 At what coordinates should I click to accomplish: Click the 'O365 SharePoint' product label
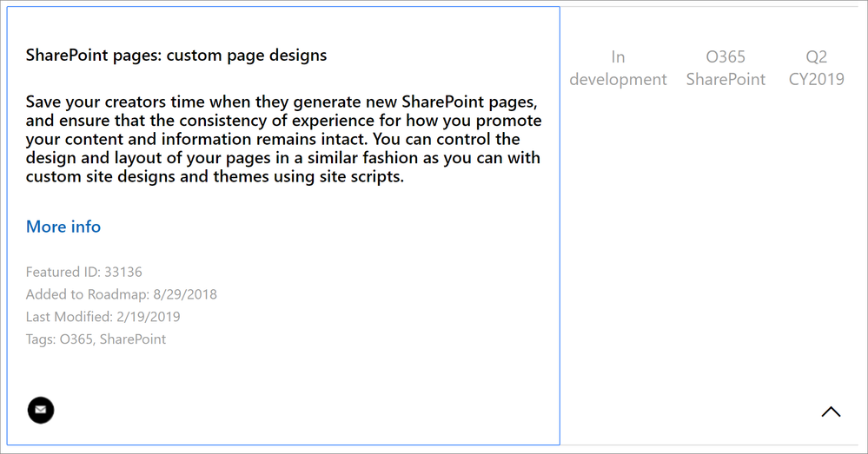tap(726, 68)
